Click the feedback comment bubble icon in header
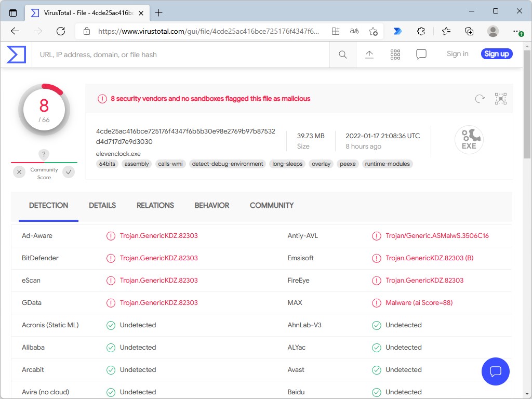The height and width of the screenshot is (399, 532). (x=421, y=54)
